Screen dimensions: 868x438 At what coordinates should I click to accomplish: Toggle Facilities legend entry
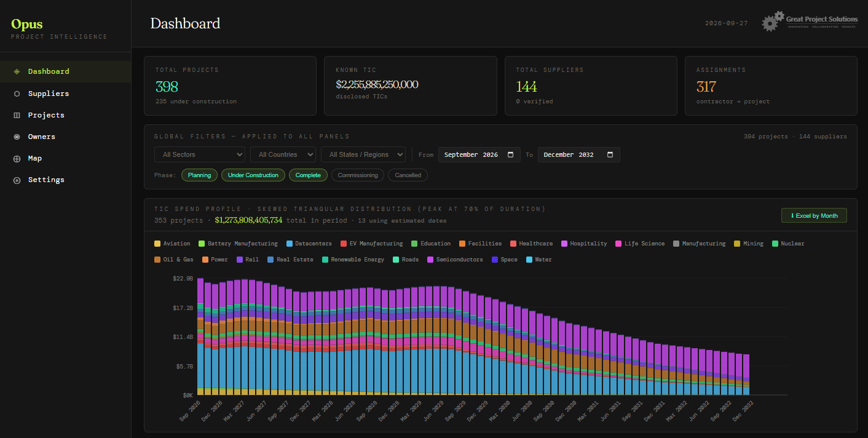click(480, 244)
